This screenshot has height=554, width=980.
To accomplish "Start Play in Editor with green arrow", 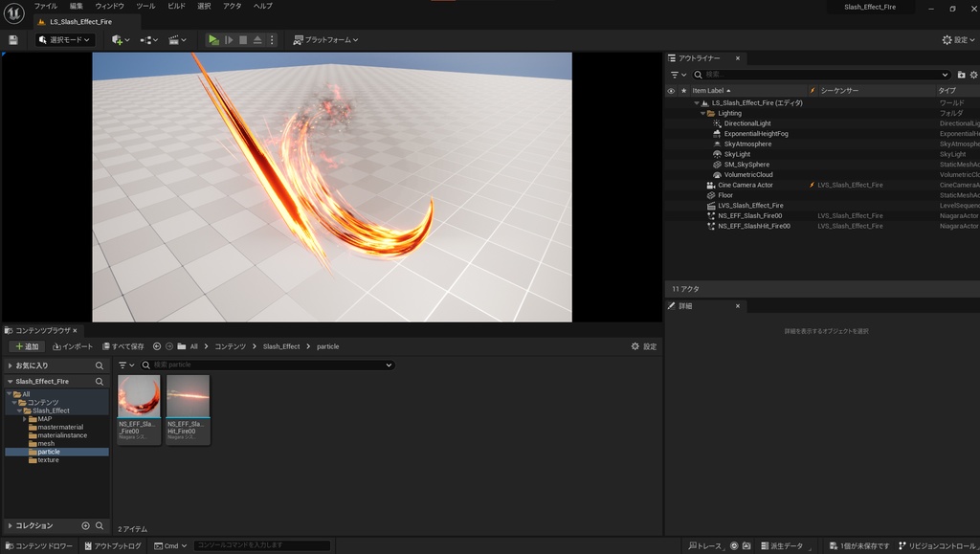I will tap(213, 40).
